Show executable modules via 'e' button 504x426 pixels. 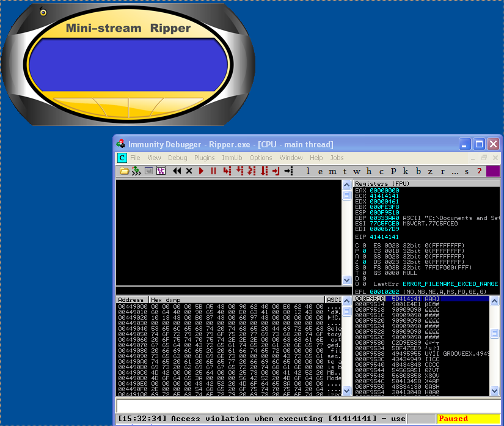[321, 171]
